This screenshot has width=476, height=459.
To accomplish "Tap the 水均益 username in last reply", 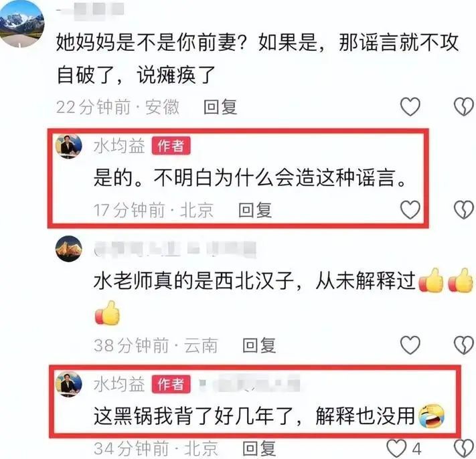I will point(119,384).
